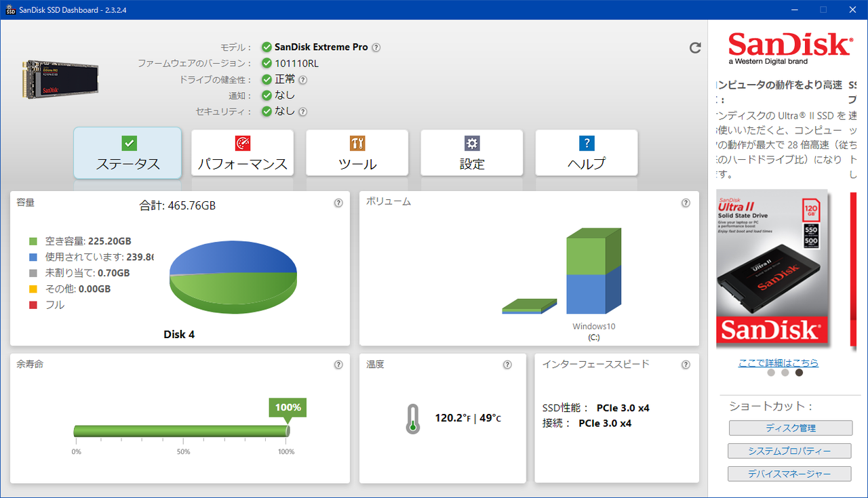Click the Disk 4 label
The width and height of the screenshot is (868, 498).
(179, 334)
